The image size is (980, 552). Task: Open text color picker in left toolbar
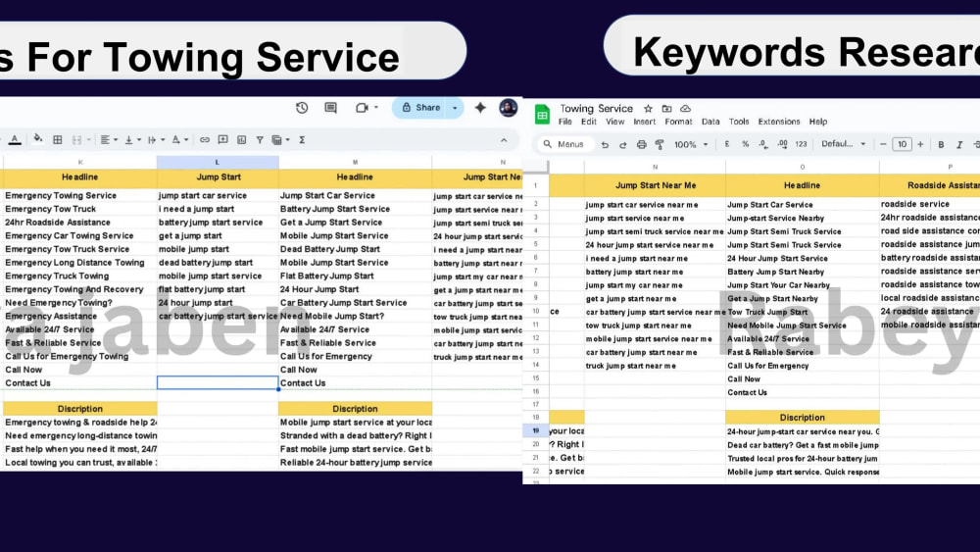pos(15,140)
